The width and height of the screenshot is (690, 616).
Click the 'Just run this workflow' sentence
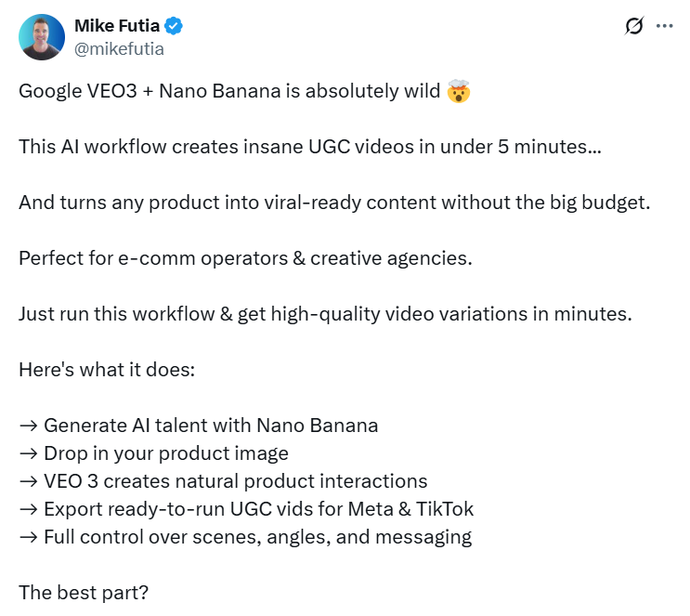(325, 313)
